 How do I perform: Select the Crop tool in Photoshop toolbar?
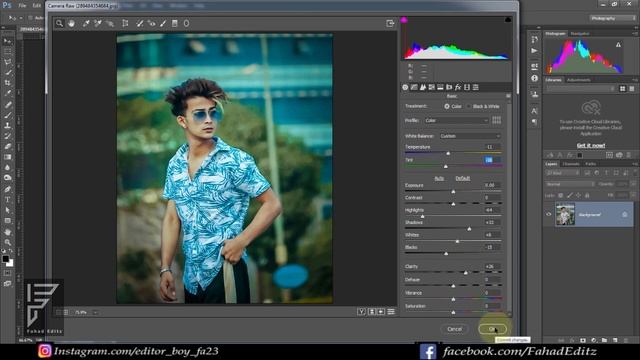[7, 83]
